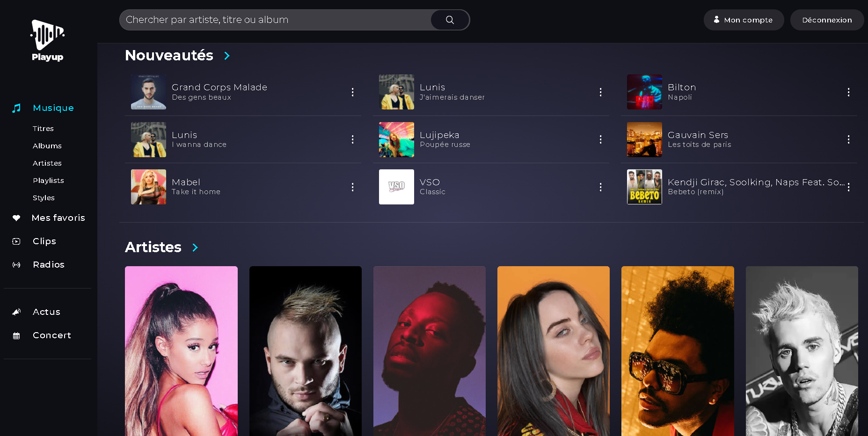Open options menu for Bilton Napoli
The image size is (868, 436).
848,92
